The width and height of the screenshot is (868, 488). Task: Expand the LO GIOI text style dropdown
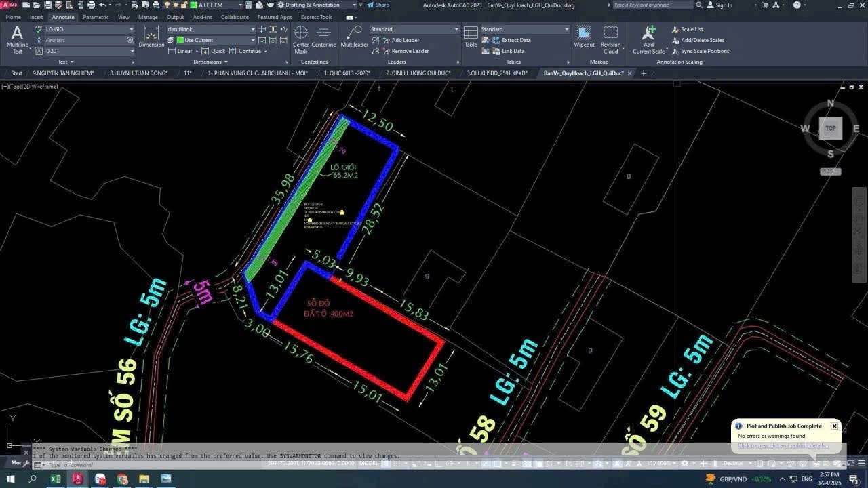[131, 29]
